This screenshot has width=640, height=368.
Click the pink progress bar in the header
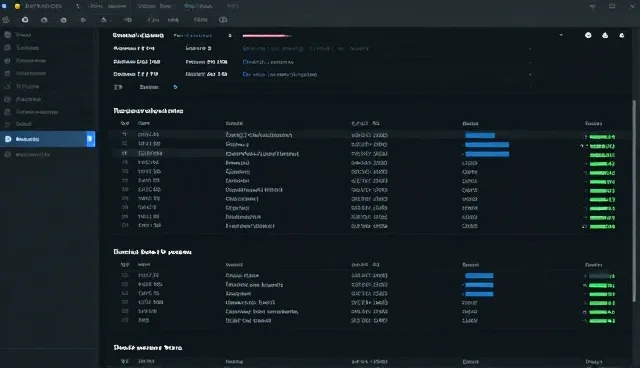pyautogui.click(x=267, y=35)
